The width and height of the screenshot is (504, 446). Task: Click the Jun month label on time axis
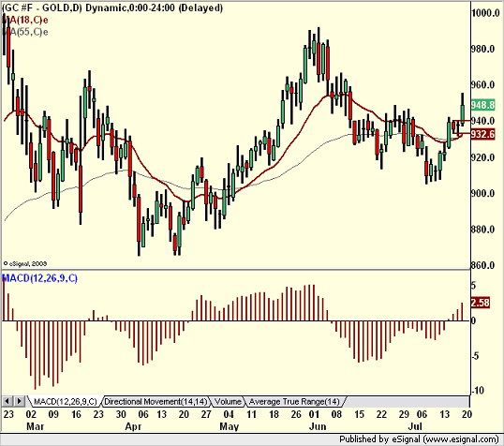point(318,426)
